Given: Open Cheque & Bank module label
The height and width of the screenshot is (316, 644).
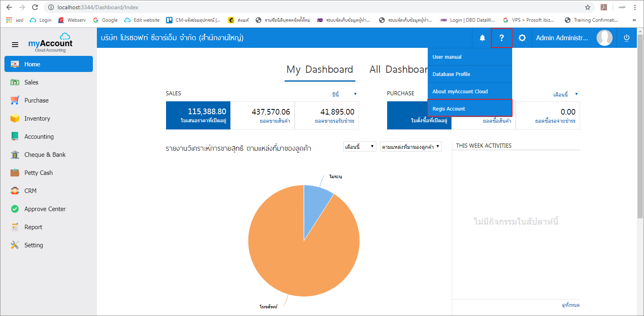Looking at the screenshot, I should click(x=45, y=155).
